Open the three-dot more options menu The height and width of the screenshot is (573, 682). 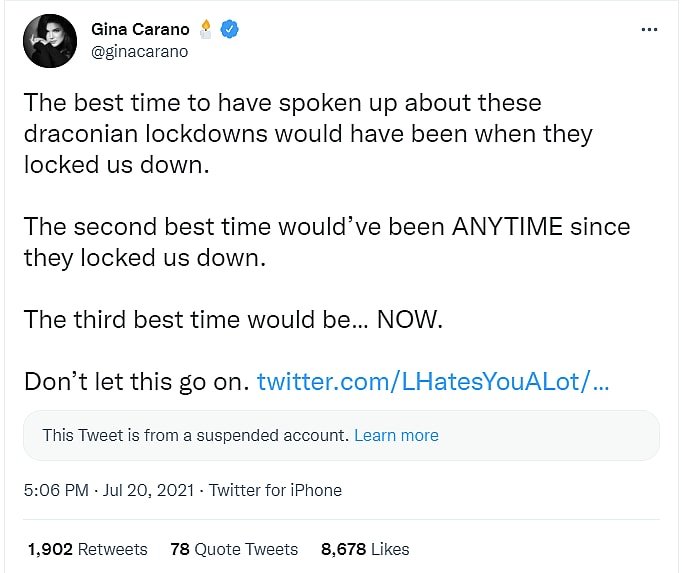[650, 30]
